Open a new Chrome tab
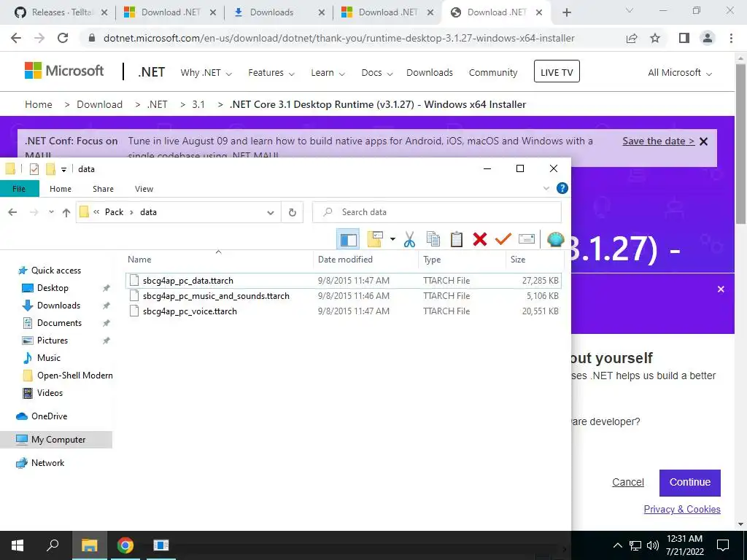Screen dimensions: 747x560 [566, 13]
